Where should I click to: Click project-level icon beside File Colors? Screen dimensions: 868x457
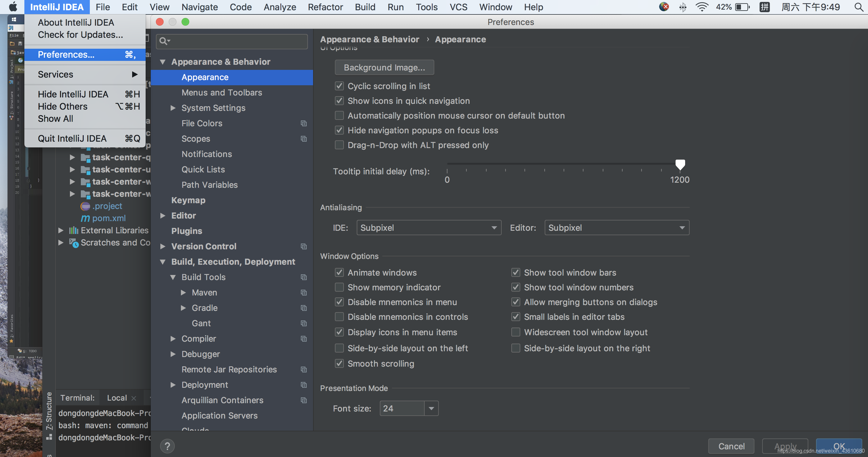pyautogui.click(x=303, y=123)
